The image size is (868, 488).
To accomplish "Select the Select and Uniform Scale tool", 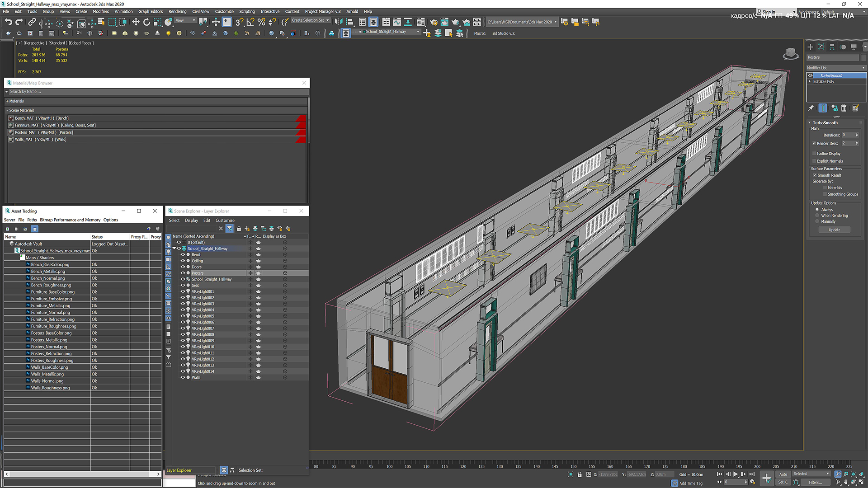I will 157,22.
